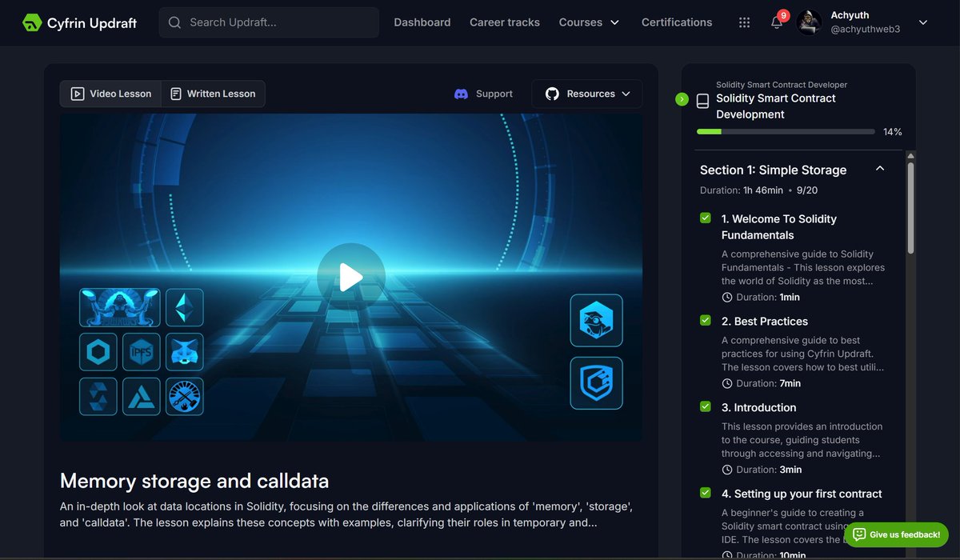Click the scrollbar up arrow in lesson list
The width and height of the screenshot is (960, 560).
911,156
